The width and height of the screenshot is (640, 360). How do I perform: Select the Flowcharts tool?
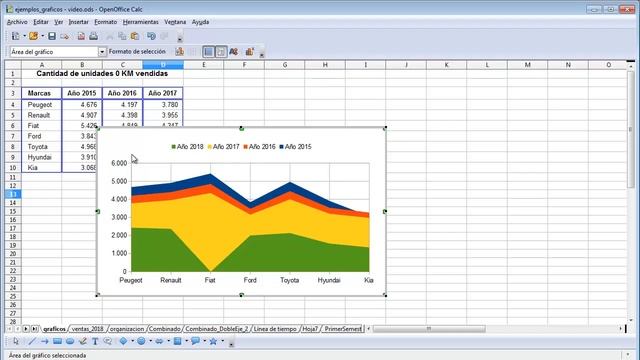178,341
